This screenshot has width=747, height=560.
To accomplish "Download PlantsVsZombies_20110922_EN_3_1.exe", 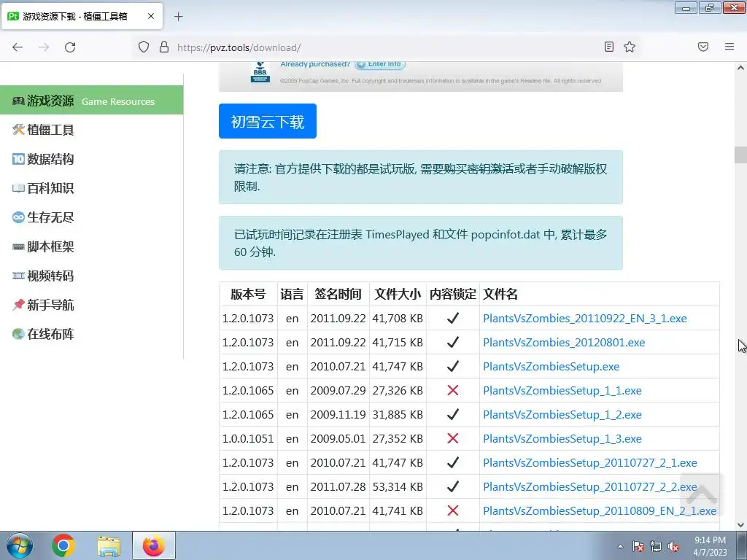I will [x=584, y=318].
